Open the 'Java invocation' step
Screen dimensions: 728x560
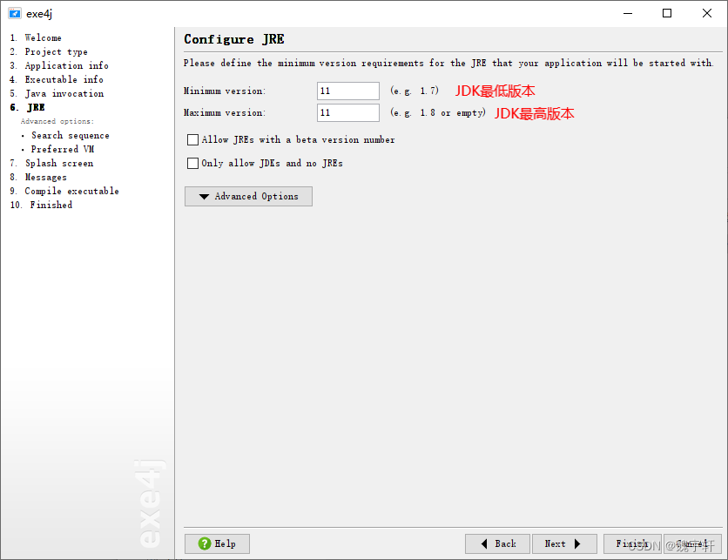point(64,93)
